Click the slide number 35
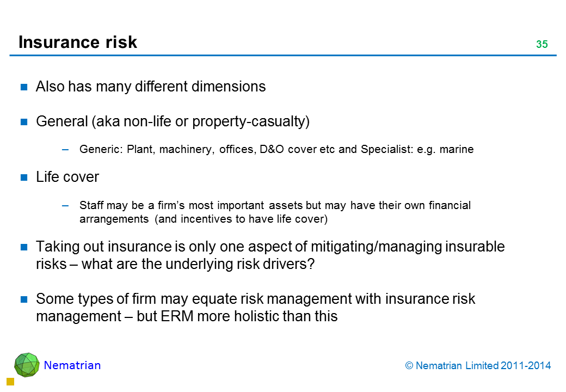 pyautogui.click(x=542, y=45)
